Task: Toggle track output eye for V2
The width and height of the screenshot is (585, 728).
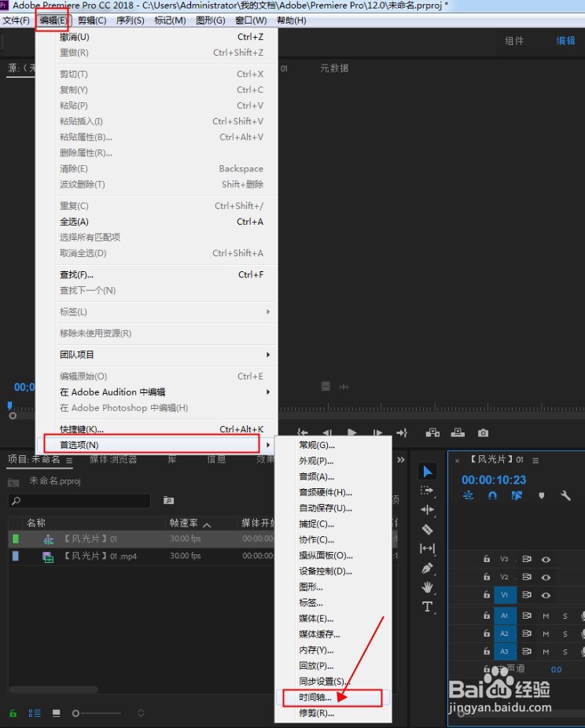Action: [546, 577]
